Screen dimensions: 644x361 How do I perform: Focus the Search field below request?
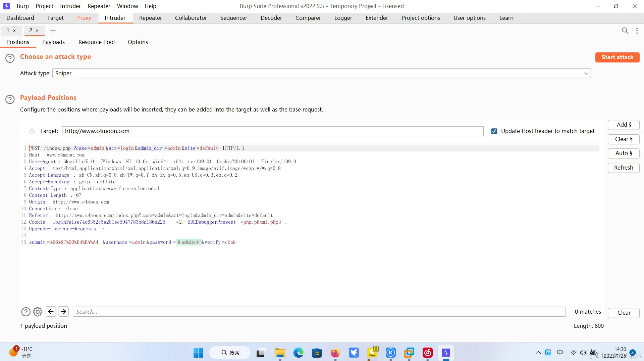(x=319, y=312)
